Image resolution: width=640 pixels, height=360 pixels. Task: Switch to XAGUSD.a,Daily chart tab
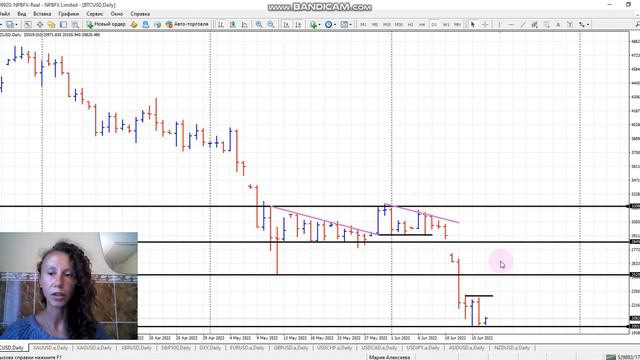pyautogui.click(x=94, y=348)
